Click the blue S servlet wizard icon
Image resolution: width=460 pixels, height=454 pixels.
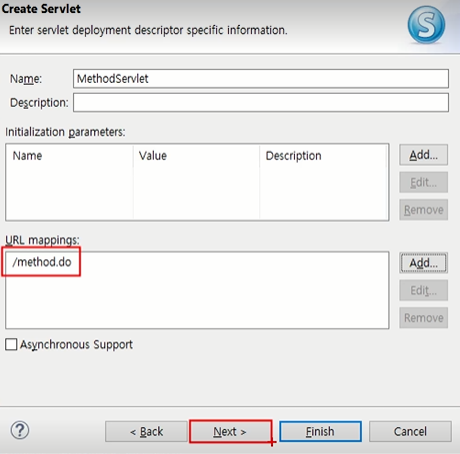click(426, 25)
